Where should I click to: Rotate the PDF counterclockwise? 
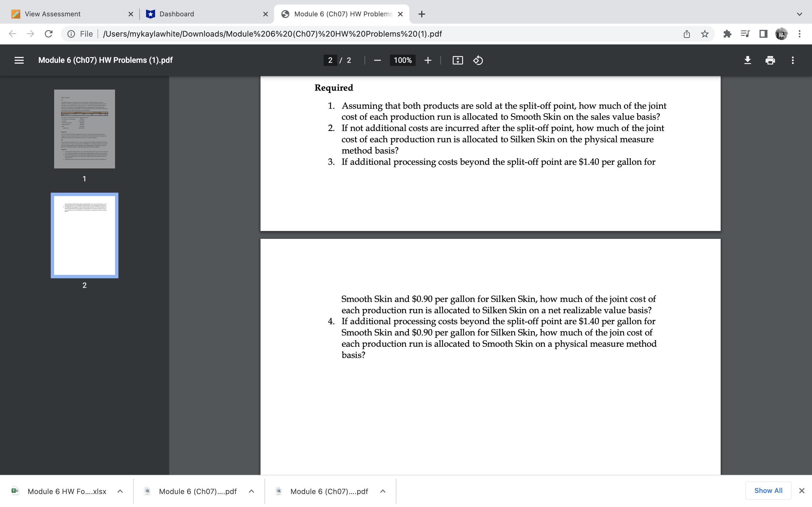click(x=478, y=60)
